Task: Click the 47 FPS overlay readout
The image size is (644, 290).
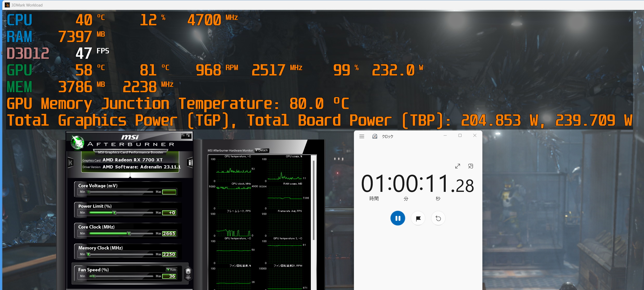Action: 93,53
